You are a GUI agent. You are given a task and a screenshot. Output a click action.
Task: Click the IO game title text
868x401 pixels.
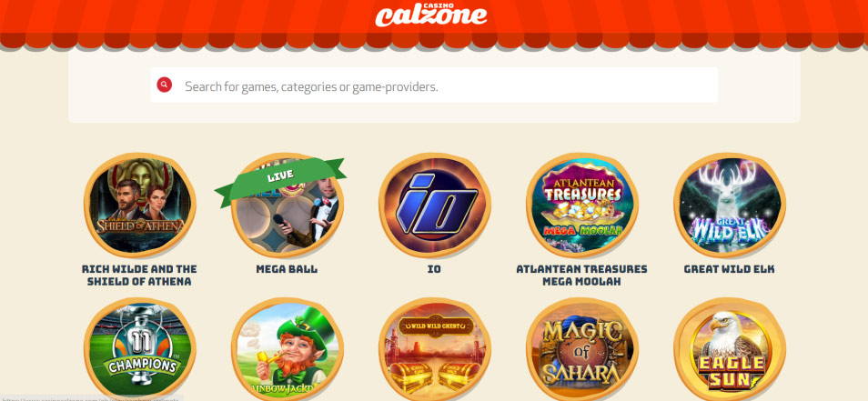pos(435,269)
